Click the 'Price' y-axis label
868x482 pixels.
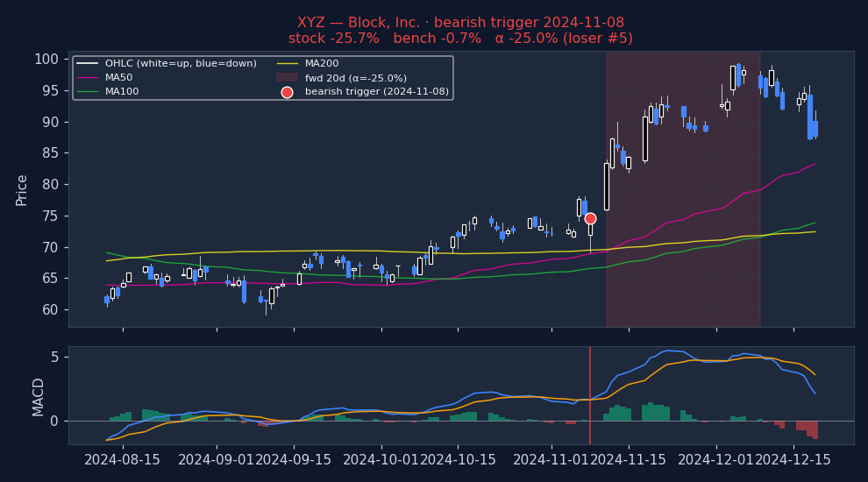22,189
